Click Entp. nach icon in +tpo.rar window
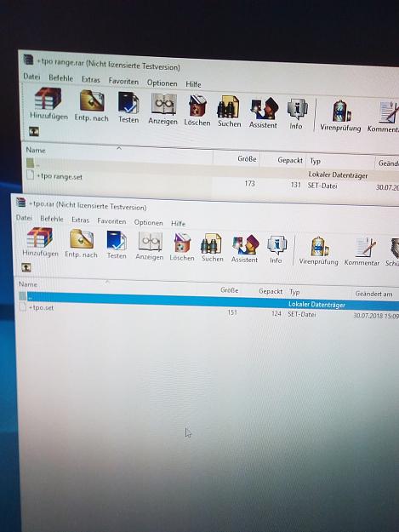 82,239
